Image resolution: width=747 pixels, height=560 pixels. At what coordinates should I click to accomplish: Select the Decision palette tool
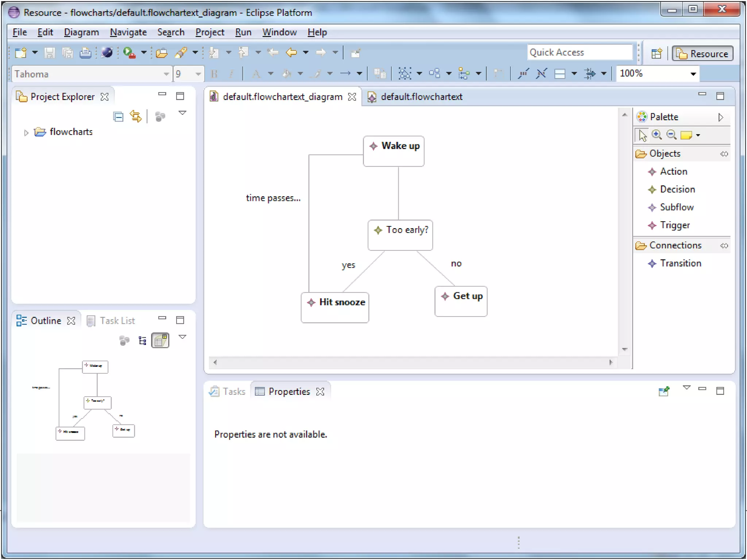pos(677,189)
